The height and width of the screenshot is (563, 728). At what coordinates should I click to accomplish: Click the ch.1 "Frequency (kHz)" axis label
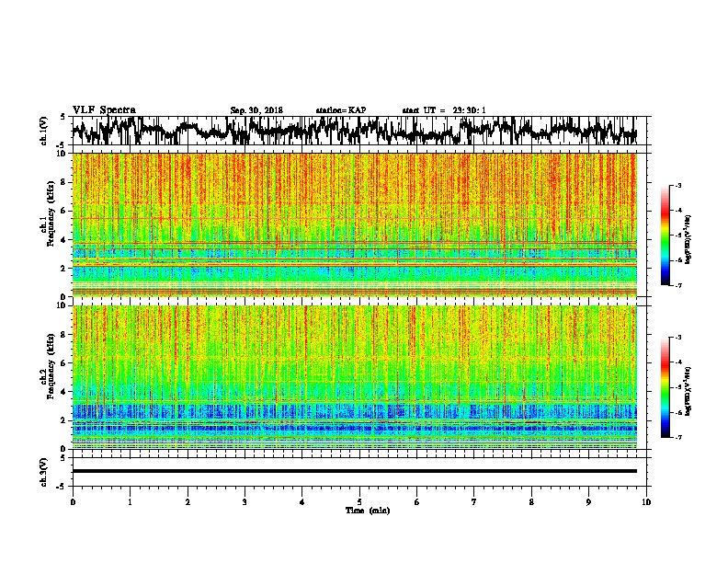point(51,214)
